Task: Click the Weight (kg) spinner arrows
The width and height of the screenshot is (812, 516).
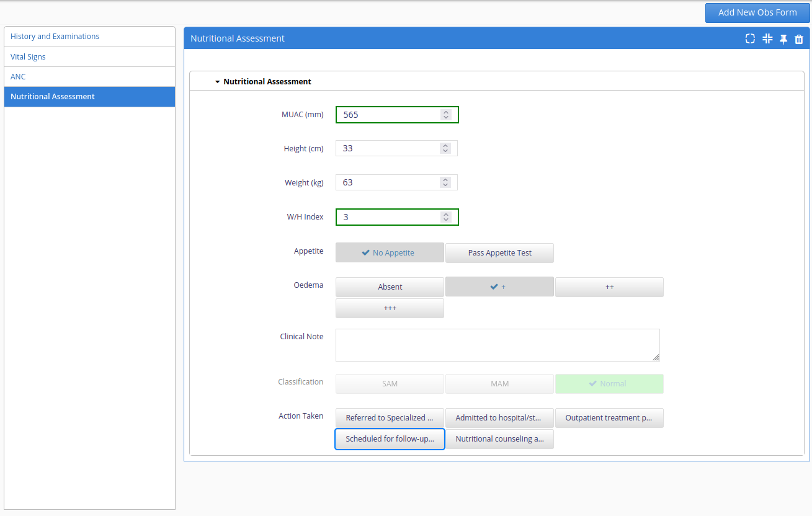Action: (x=445, y=182)
